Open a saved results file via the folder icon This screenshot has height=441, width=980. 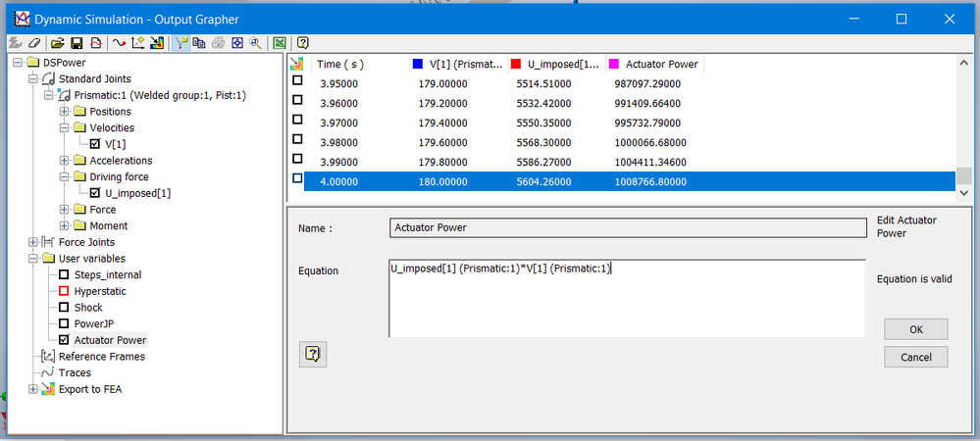tap(58, 43)
